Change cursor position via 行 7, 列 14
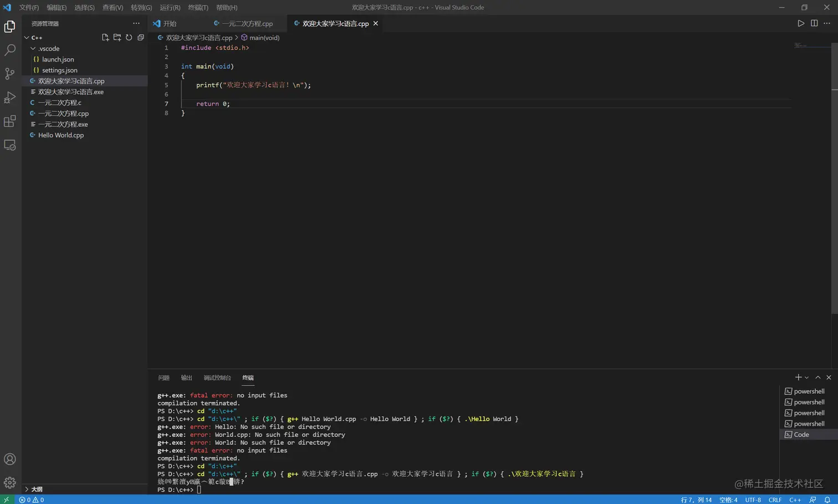The height and width of the screenshot is (504, 838). pyautogui.click(x=696, y=500)
